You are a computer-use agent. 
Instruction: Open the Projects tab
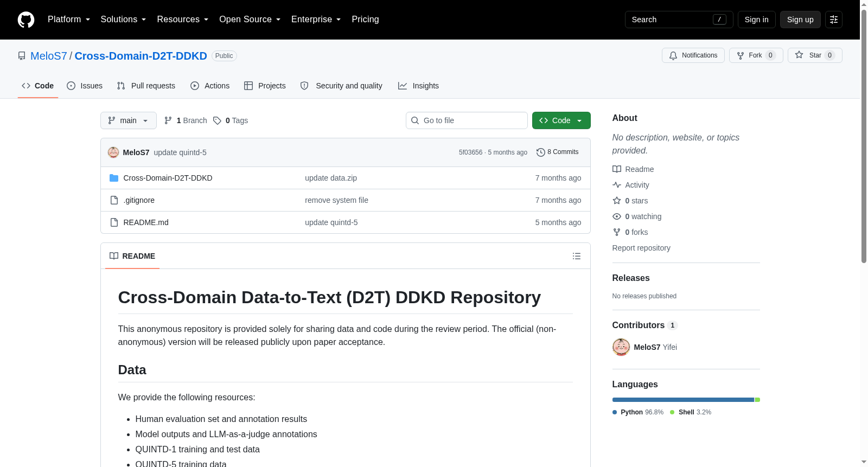[265, 86]
